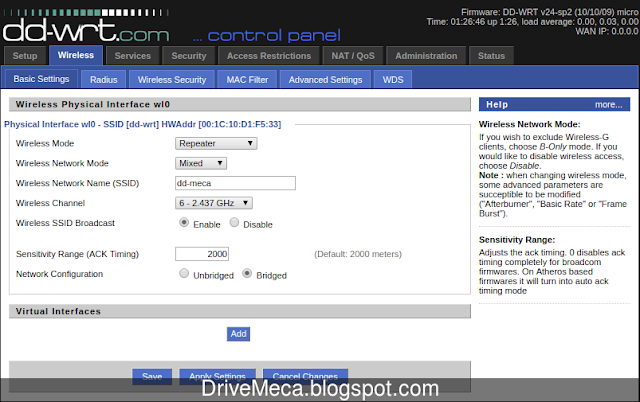This screenshot has width=640, height=402.
Task: Click the Network Configuration label
Action: (x=59, y=274)
